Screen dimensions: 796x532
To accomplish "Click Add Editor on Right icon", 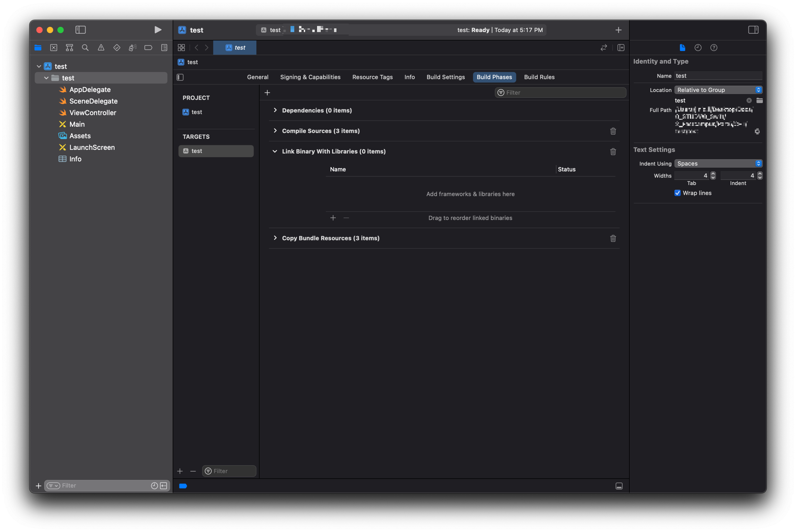I will click(621, 48).
